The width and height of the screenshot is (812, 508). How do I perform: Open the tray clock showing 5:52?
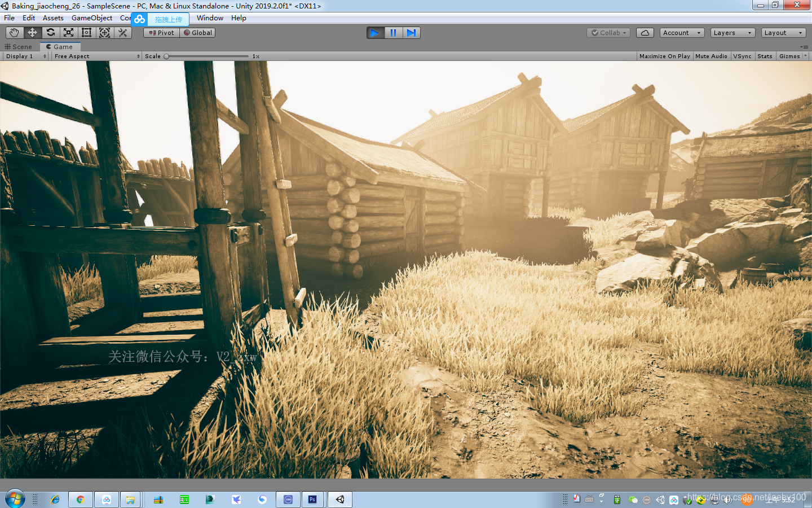[781, 500]
